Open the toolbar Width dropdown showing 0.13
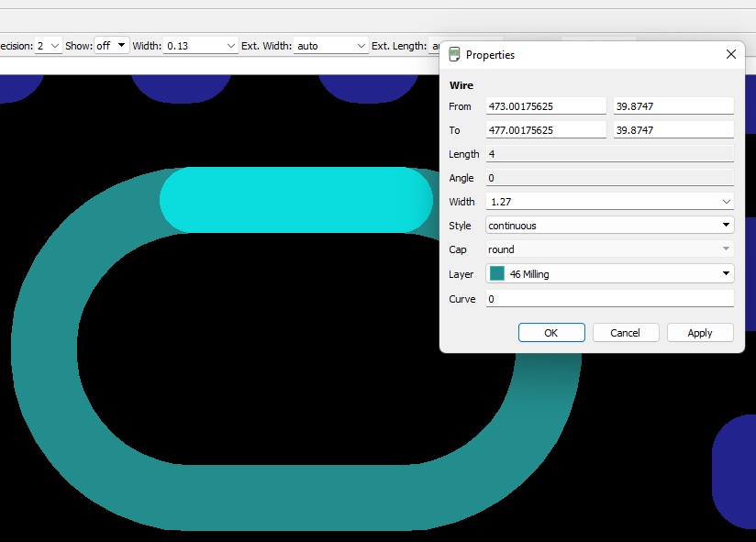The width and height of the screenshot is (756, 542). coord(201,46)
